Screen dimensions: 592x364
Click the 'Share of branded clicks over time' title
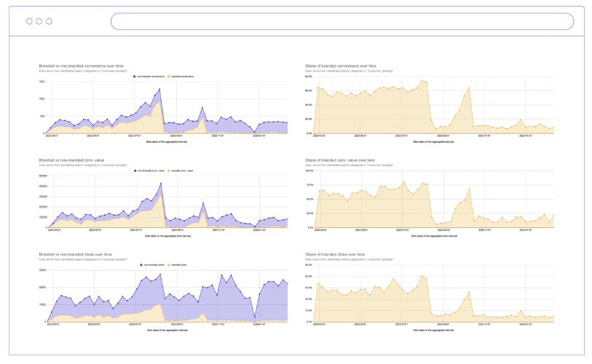click(x=338, y=255)
